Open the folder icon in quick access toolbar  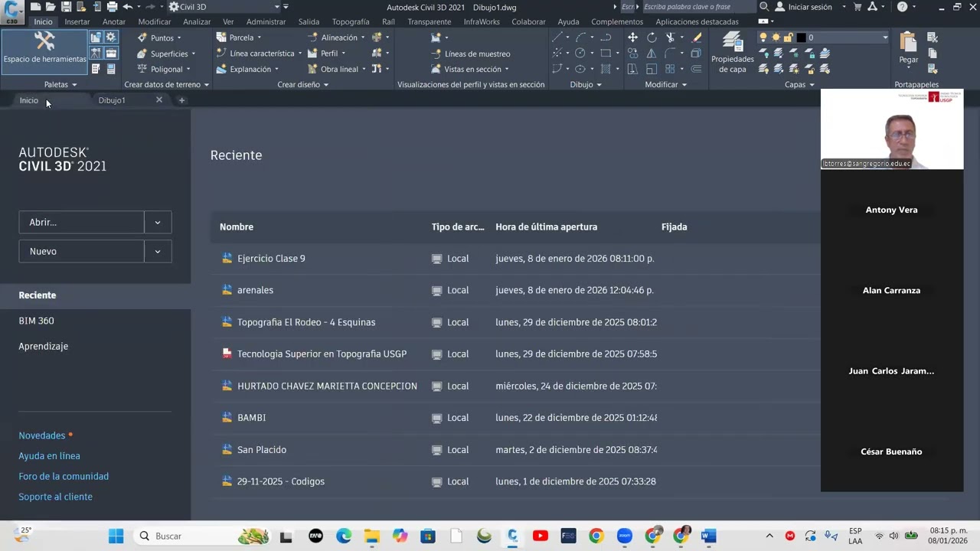click(x=51, y=7)
